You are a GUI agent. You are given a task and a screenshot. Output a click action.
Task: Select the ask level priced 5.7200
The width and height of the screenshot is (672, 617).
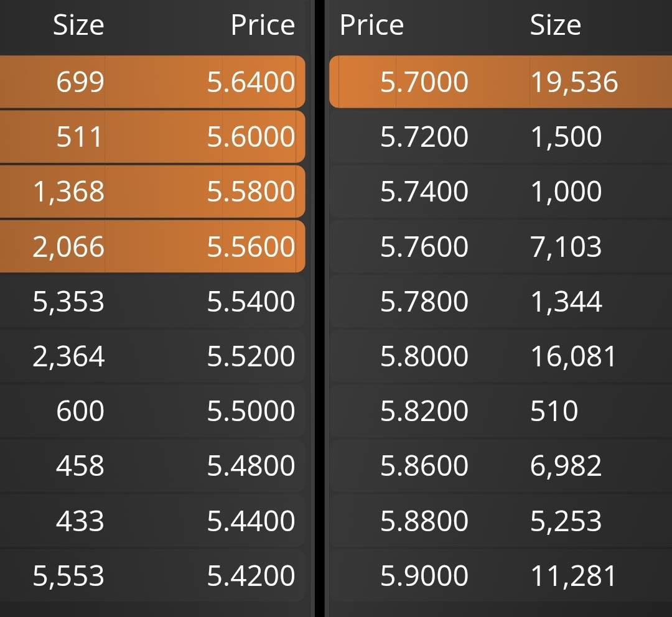pyautogui.click(x=500, y=136)
